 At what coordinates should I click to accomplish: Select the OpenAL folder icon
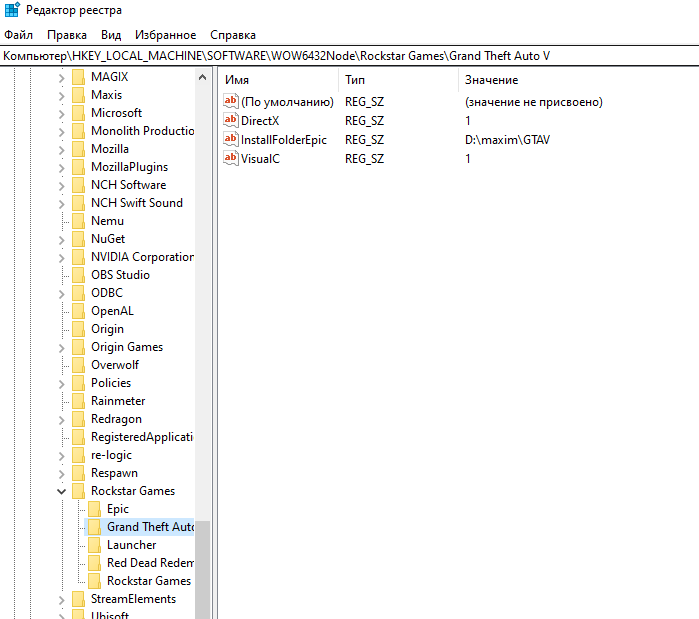point(78,311)
